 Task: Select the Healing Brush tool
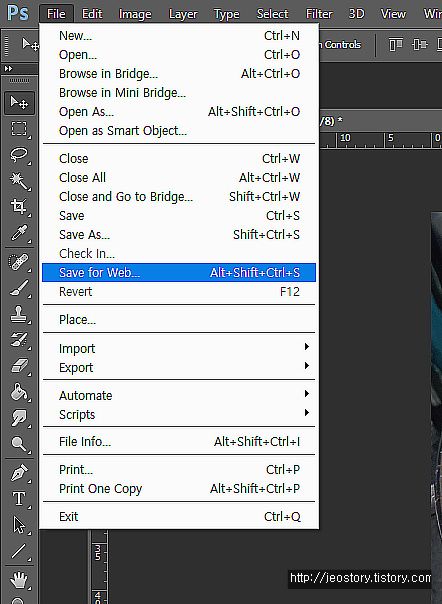coord(19,262)
